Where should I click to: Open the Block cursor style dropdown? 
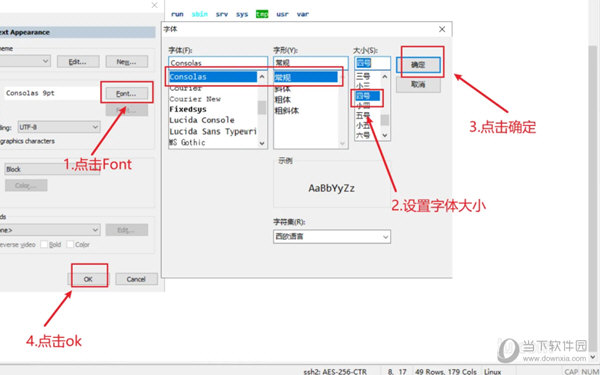pyautogui.click(x=52, y=169)
